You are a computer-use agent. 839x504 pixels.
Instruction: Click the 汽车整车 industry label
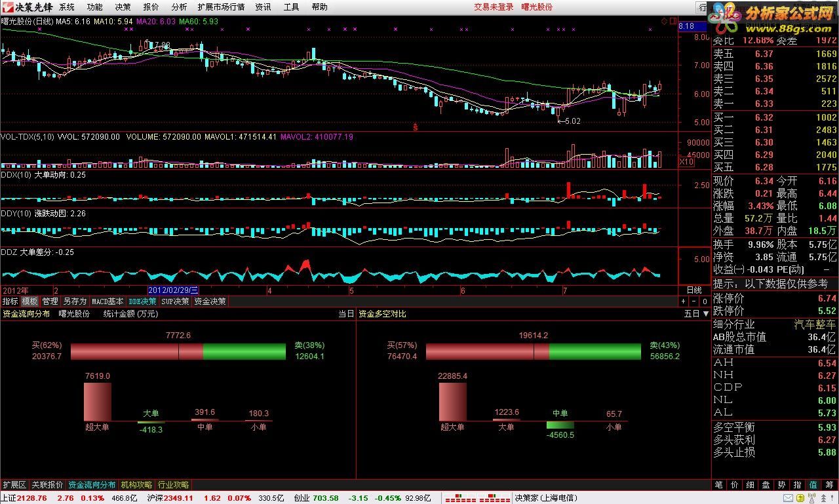[815, 324]
